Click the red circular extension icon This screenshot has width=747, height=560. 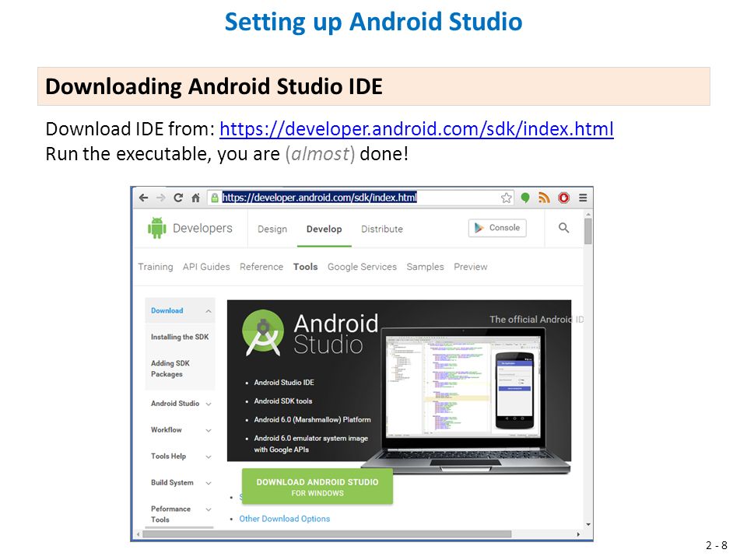pyautogui.click(x=563, y=198)
